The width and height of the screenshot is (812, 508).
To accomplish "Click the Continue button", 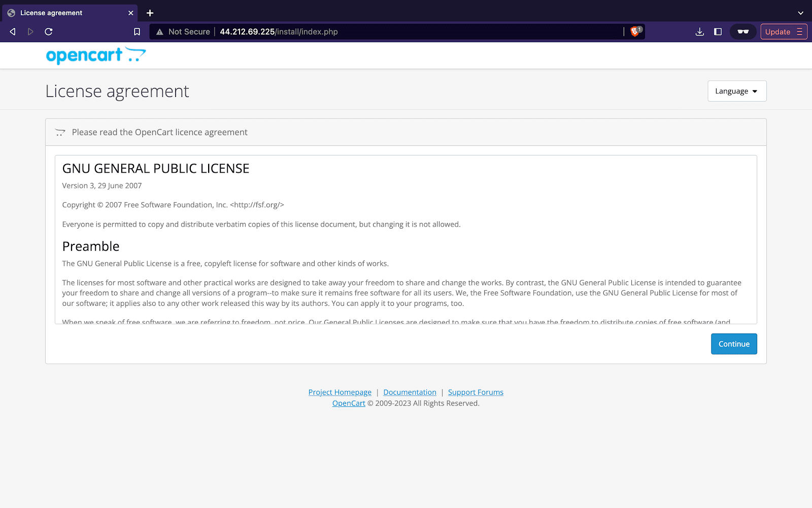I will tap(734, 344).
